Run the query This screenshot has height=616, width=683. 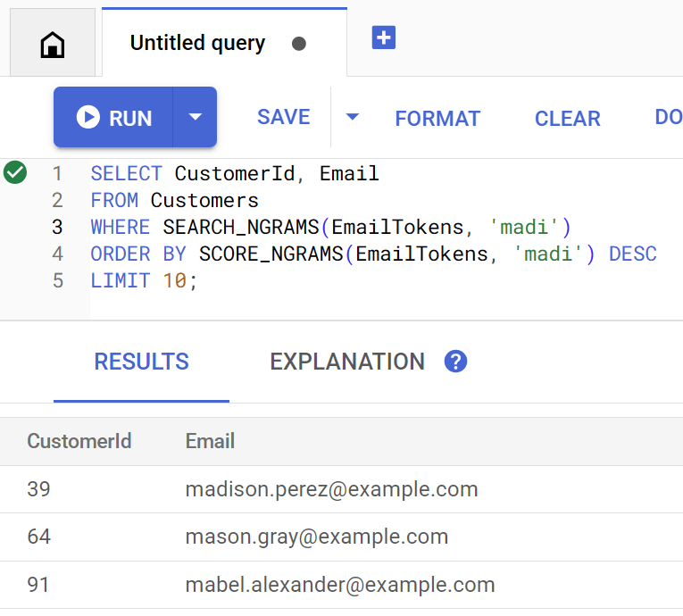113,117
